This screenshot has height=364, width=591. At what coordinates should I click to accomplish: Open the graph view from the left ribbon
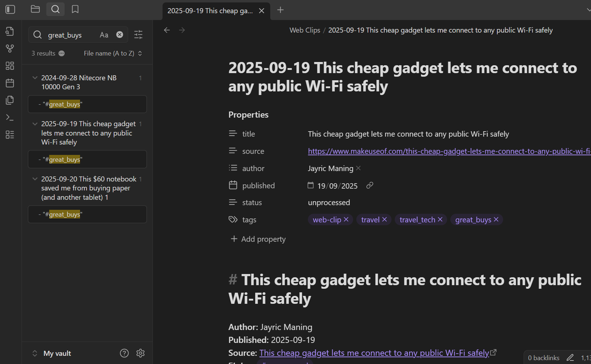[x=10, y=48]
